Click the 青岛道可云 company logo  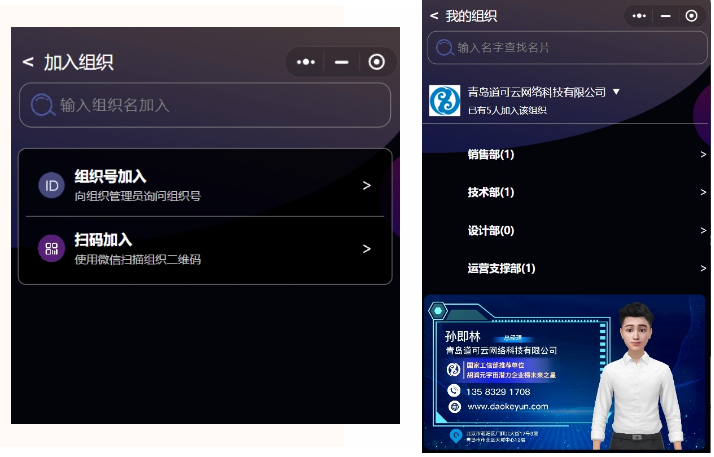point(444,100)
